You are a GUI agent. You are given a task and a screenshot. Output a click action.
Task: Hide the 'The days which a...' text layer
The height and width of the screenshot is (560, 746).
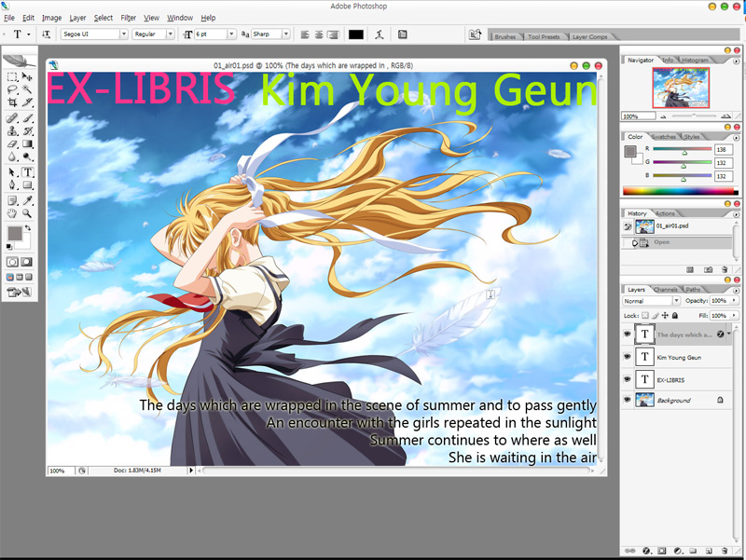tap(627, 334)
